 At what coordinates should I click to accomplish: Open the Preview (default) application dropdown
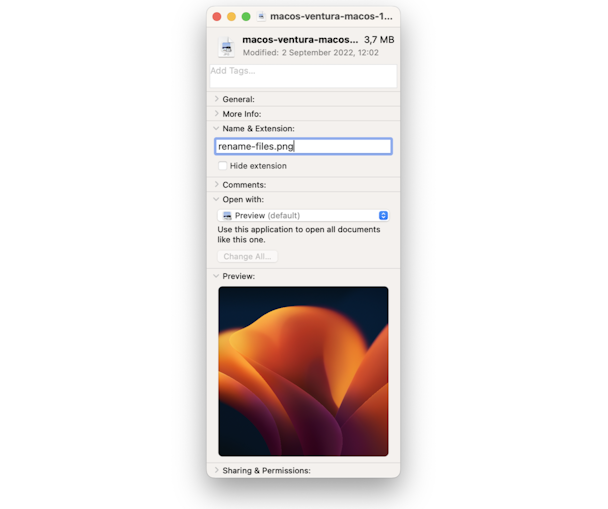pos(303,216)
